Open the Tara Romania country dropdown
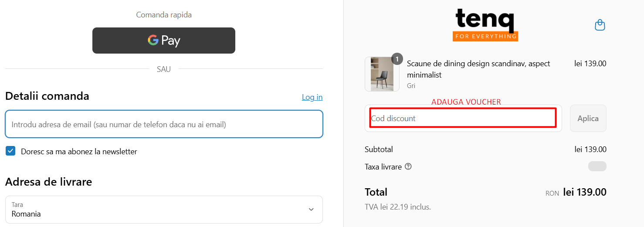This screenshot has width=644, height=227. (164, 209)
